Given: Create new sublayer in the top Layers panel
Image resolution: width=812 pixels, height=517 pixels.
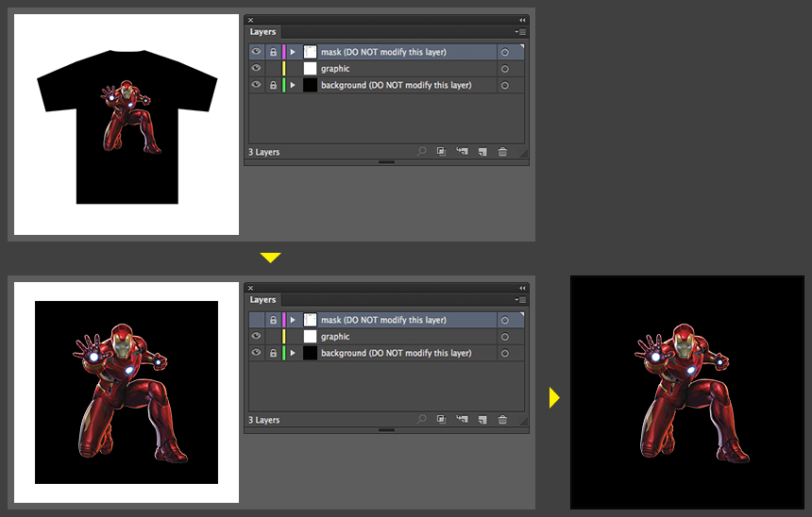Looking at the screenshot, I should coord(462,152).
